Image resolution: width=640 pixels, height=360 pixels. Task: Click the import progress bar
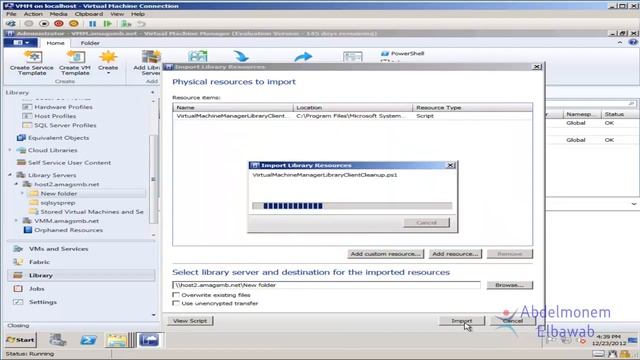[x=352, y=206]
